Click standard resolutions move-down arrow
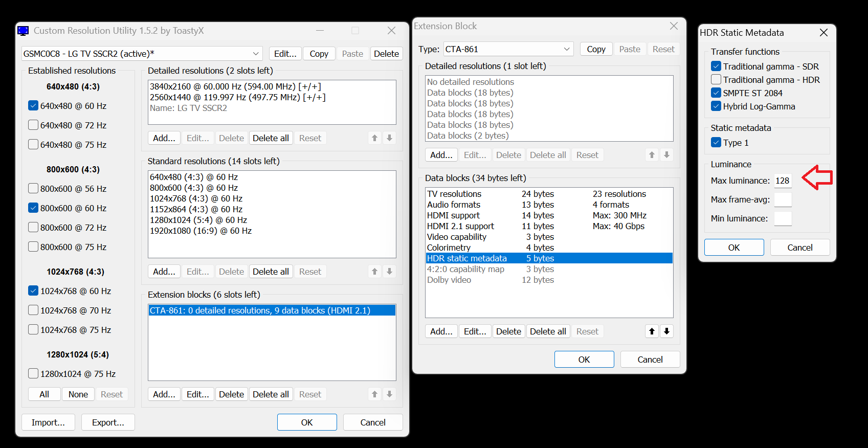Screen dimensions: 868x448 [x=389, y=272]
